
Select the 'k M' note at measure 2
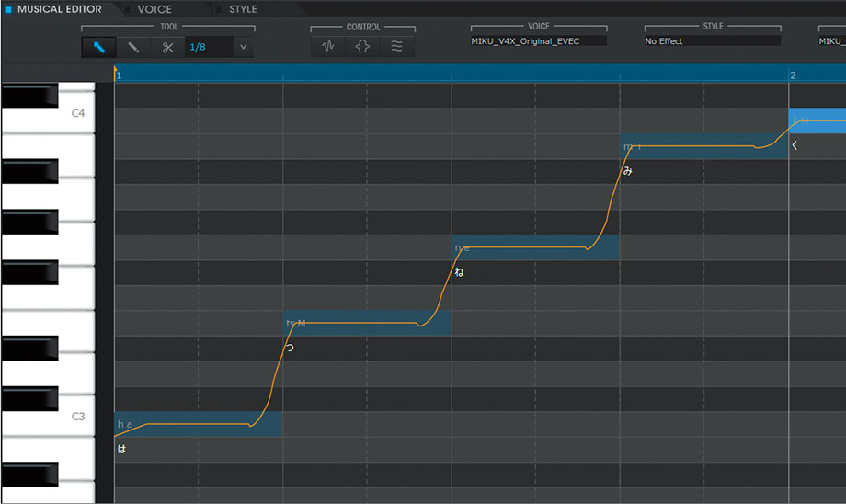[817, 120]
